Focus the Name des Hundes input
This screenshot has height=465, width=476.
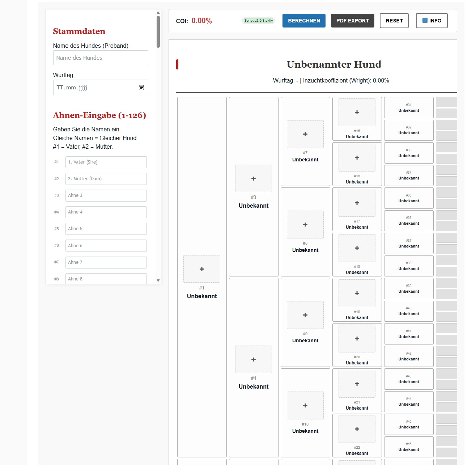[x=101, y=58]
